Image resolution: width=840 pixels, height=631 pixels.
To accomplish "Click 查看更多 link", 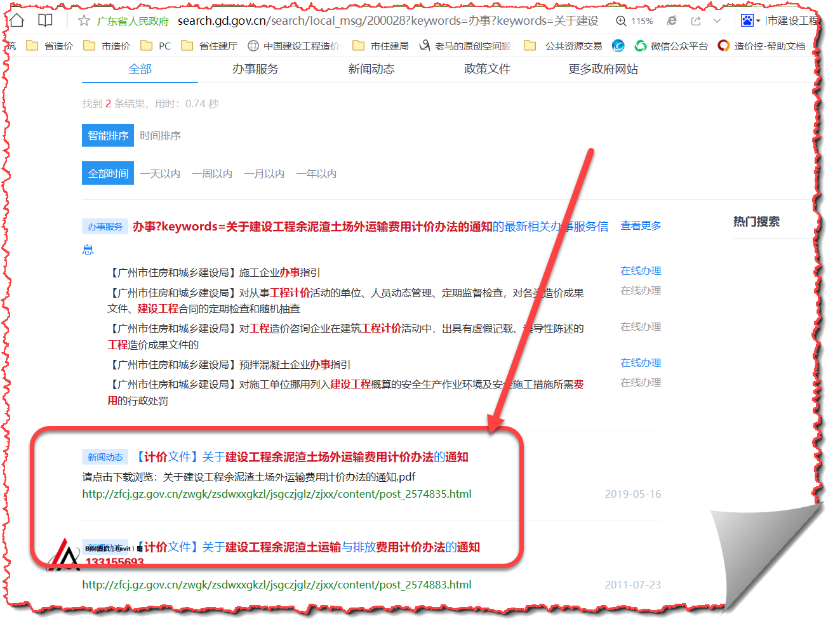I will click(x=641, y=225).
